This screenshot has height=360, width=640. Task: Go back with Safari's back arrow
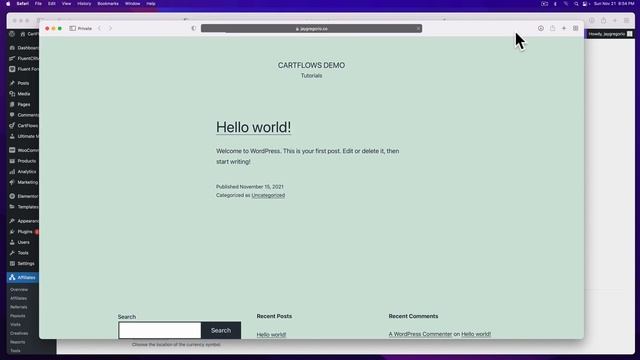[99, 28]
